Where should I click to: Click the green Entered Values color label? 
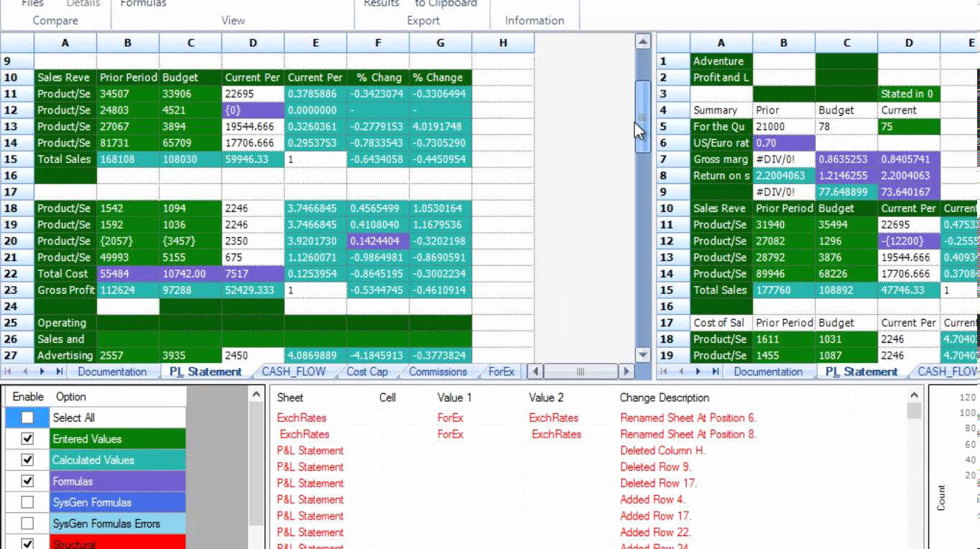point(118,438)
